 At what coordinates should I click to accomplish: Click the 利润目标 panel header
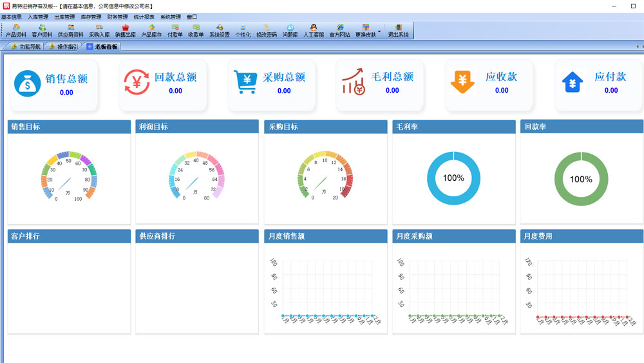click(x=197, y=127)
